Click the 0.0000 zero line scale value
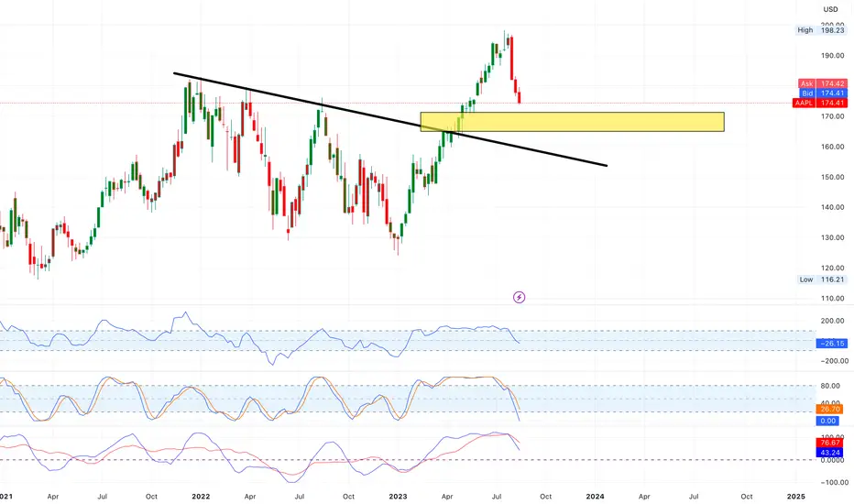 pyautogui.click(x=832, y=460)
